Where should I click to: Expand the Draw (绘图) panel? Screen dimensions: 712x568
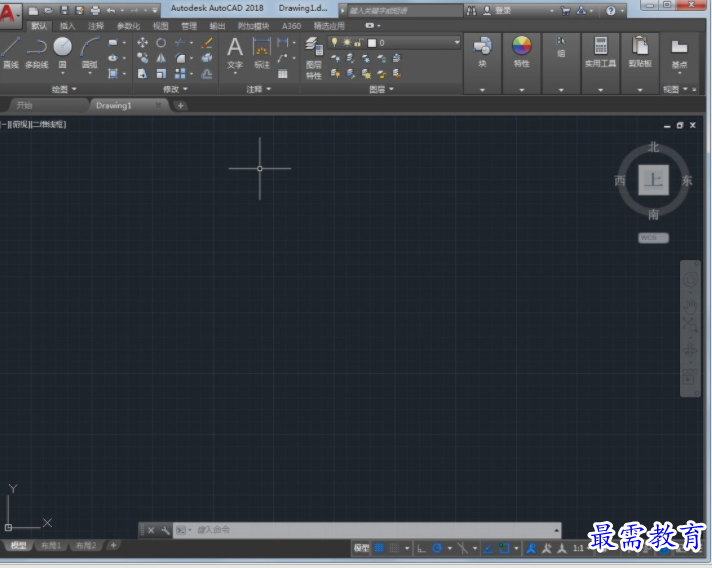pyautogui.click(x=64, y=89)
